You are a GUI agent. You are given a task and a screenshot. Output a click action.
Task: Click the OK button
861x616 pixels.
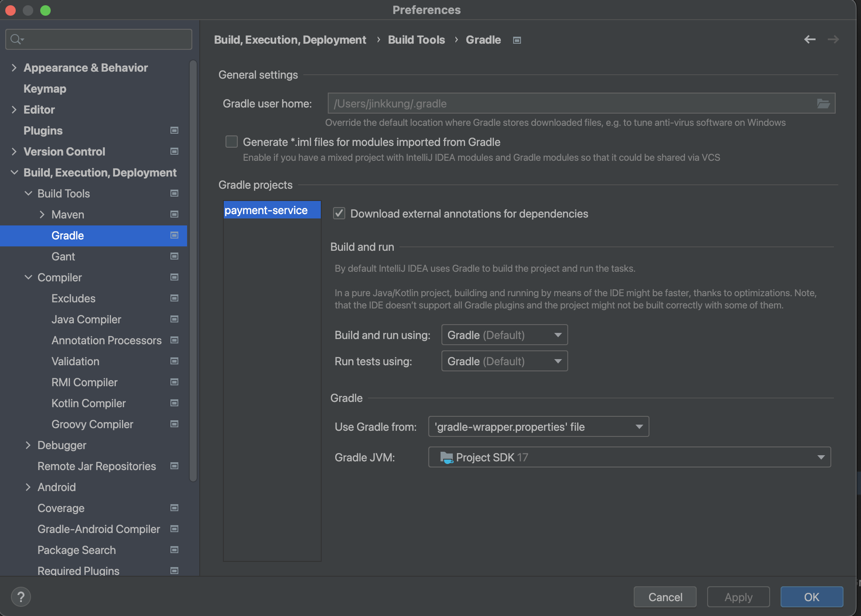[x=811, y=597]
